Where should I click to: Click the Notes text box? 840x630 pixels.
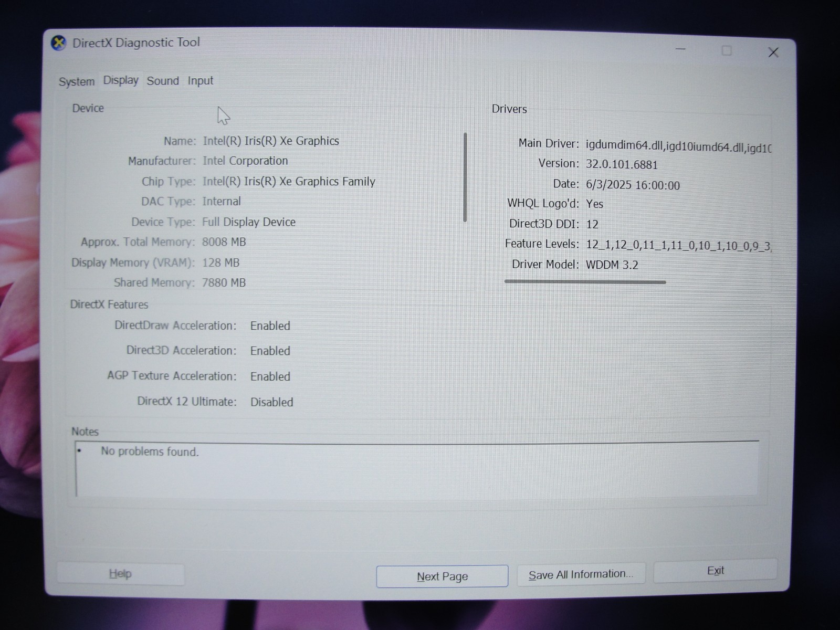(x=417, y=469)
